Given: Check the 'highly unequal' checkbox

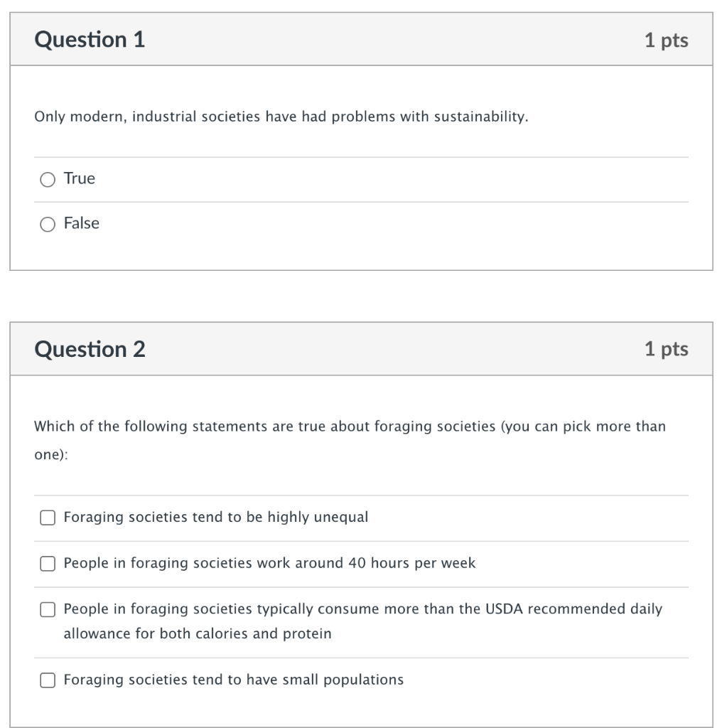Looking at the screenshot, I should coord(48,518).
